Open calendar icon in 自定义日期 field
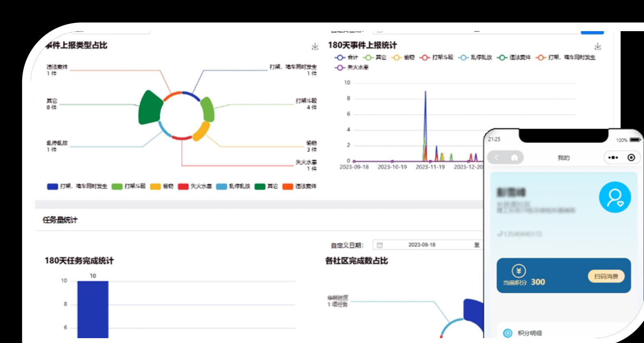The width and height of the screenshot is (644, 343). [379, 245]
